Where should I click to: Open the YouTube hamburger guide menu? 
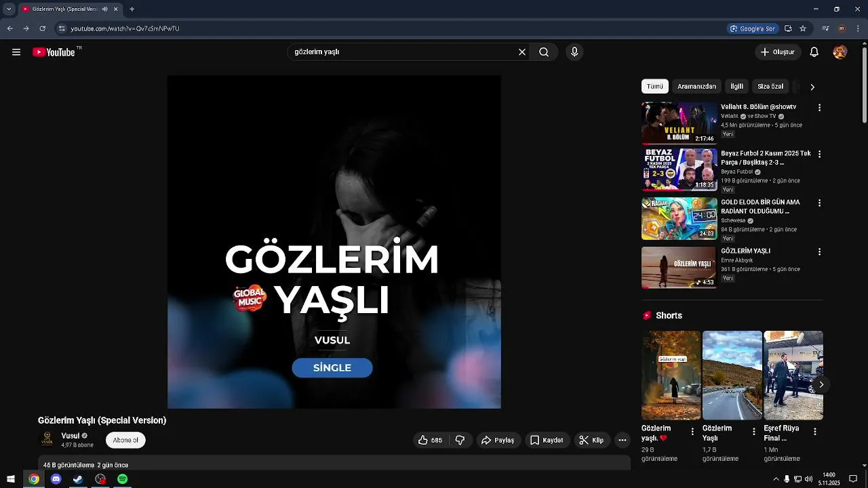pyautogui.click(x=16, y=52)
